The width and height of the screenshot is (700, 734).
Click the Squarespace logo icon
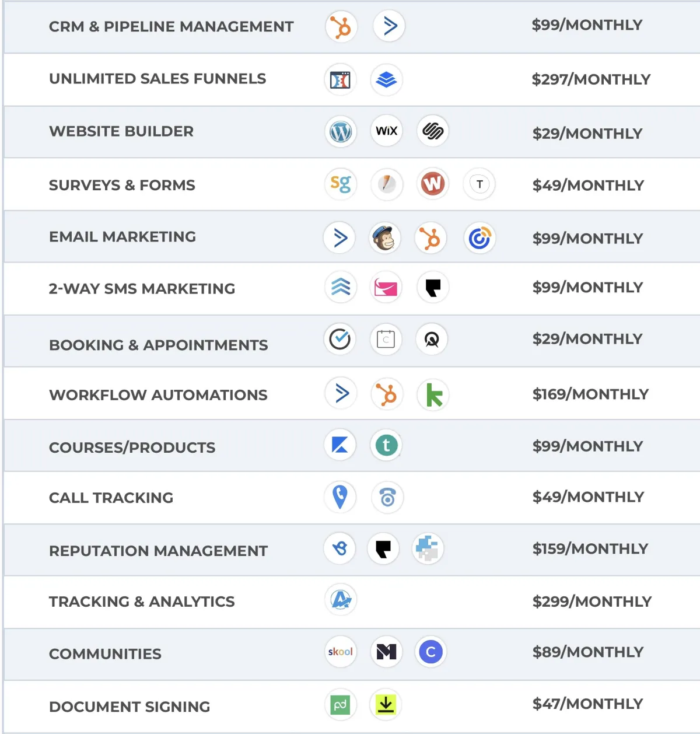point(433,131)
